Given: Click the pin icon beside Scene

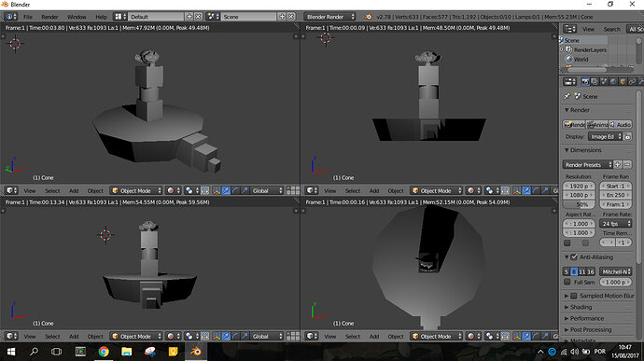Looking at the screenshot, I should (x=567, y=96).
